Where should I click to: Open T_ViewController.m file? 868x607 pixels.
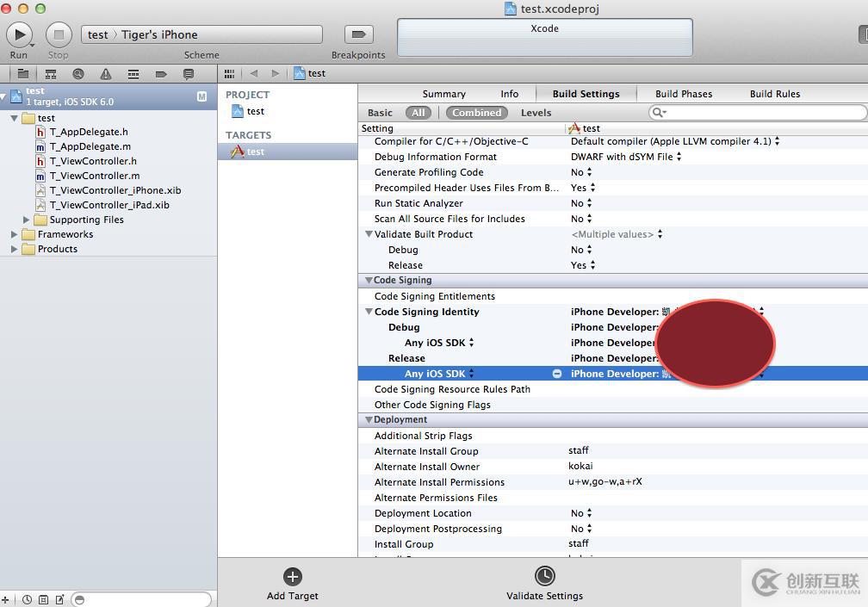(x=94, y=176)
